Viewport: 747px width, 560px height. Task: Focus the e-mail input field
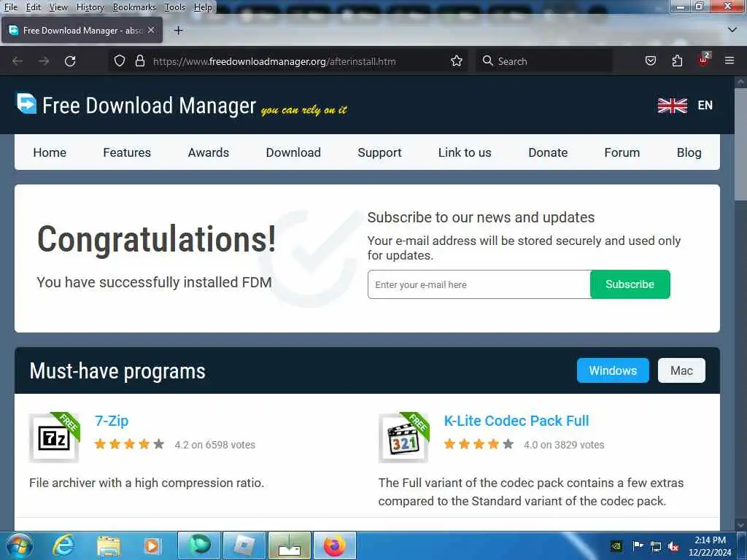coord(479,284)
